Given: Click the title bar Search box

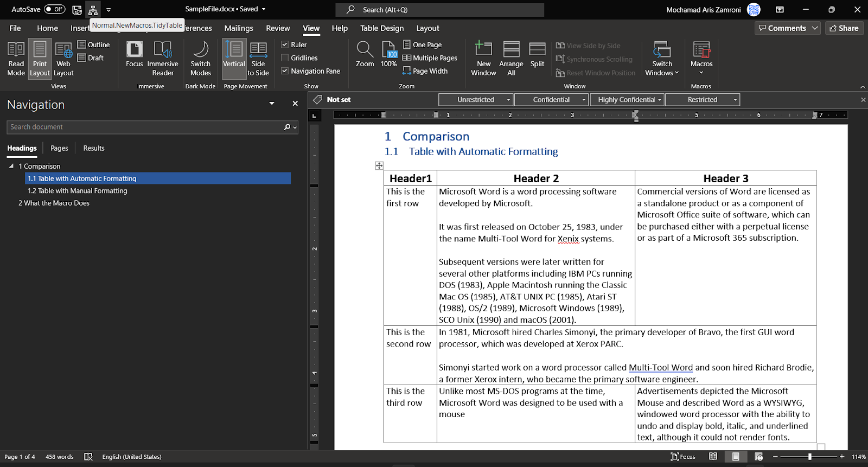Looking at the screenshot, I should point(440,10).
